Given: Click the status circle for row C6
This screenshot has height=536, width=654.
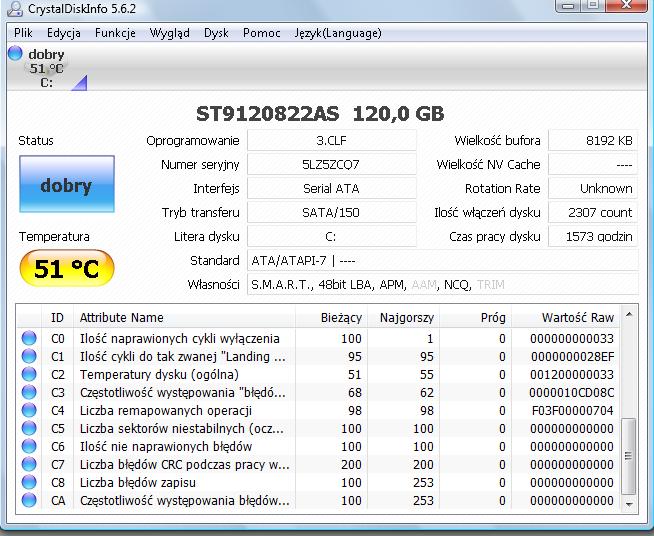Looking at the screenshot, I should 29,446.
